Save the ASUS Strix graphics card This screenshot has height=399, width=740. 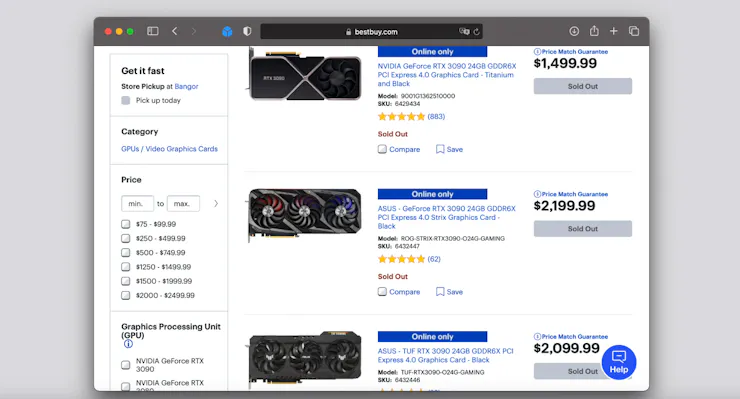pos(449,292)
